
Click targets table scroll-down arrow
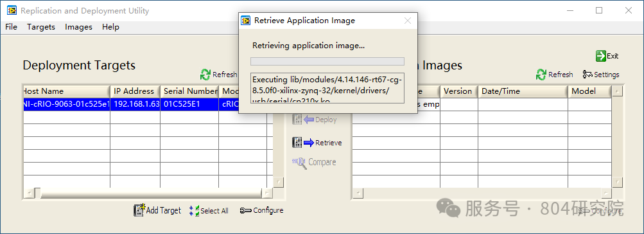[279, 182]
